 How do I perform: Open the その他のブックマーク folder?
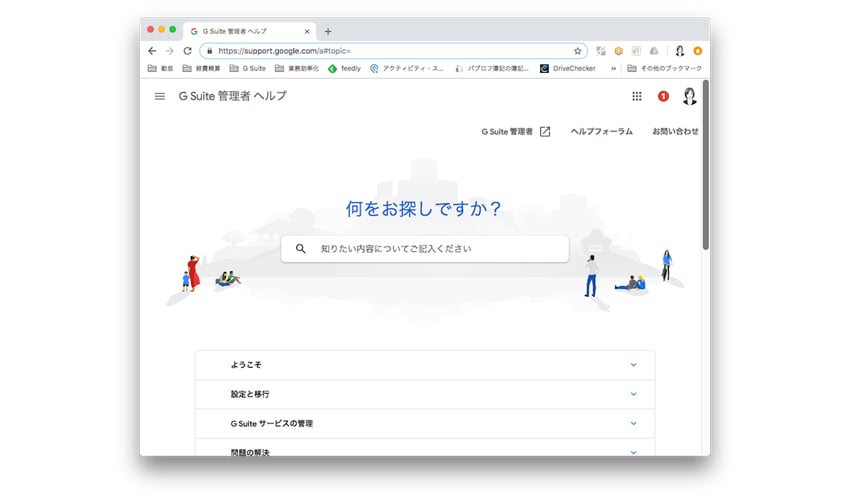click(x=664, y=68)
